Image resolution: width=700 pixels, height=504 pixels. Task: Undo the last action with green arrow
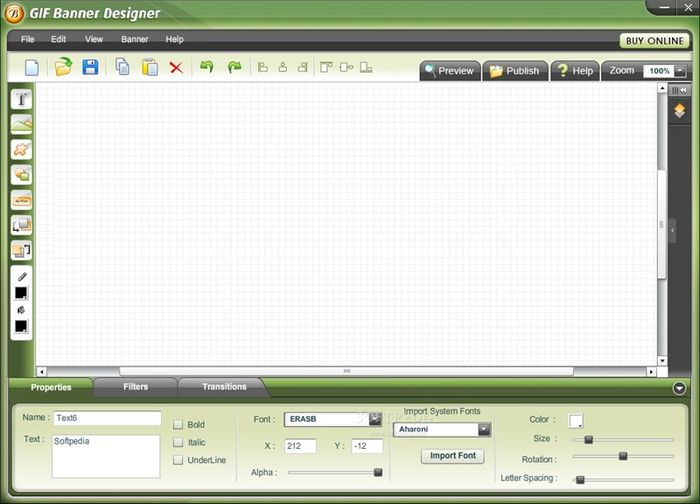[x=207, y=67]
